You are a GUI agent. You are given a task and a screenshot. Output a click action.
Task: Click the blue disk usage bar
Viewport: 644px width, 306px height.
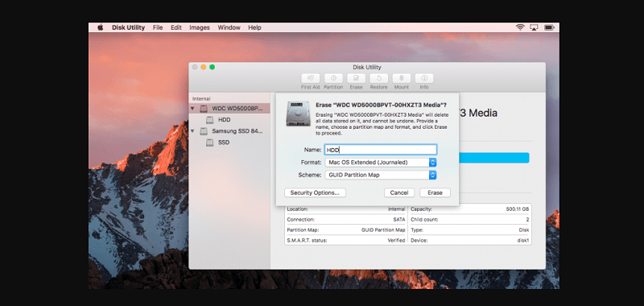click(x=494, y=158)
